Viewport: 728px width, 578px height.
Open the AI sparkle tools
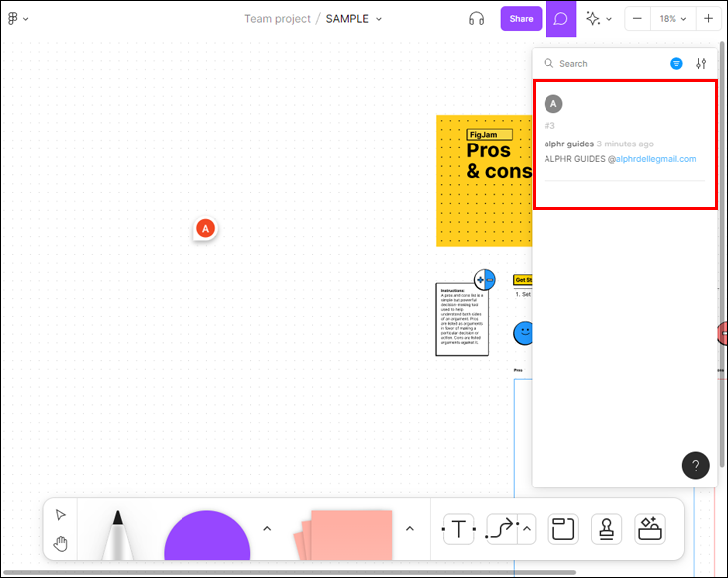pos(593,19)
